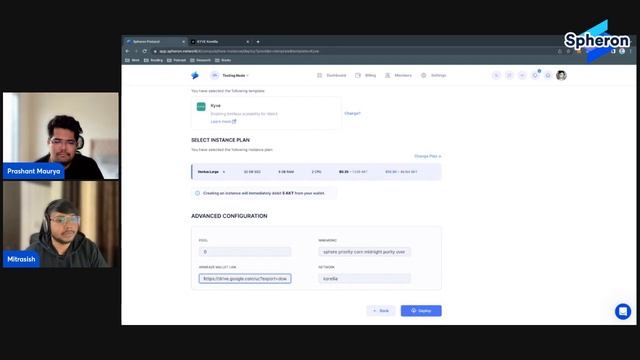The width and height of the screenshot is (640, 360).
Task: Open the Learn more link for Kyve
Action: pos(223,122)
